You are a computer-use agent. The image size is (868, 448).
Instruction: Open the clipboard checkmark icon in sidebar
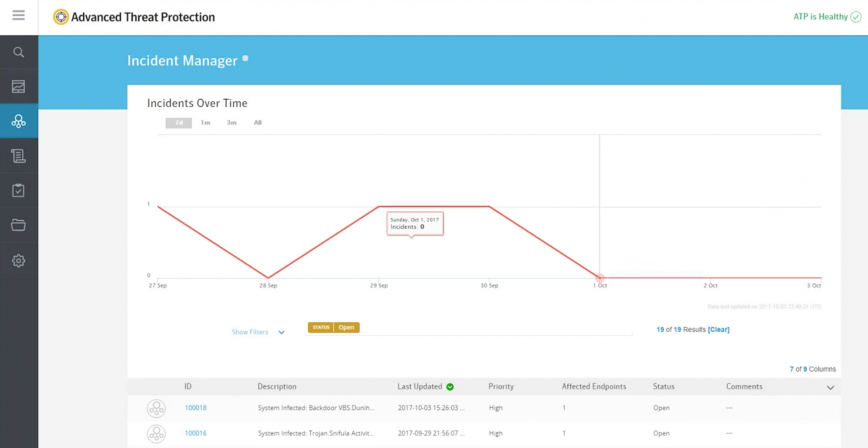tap(18, 190)
